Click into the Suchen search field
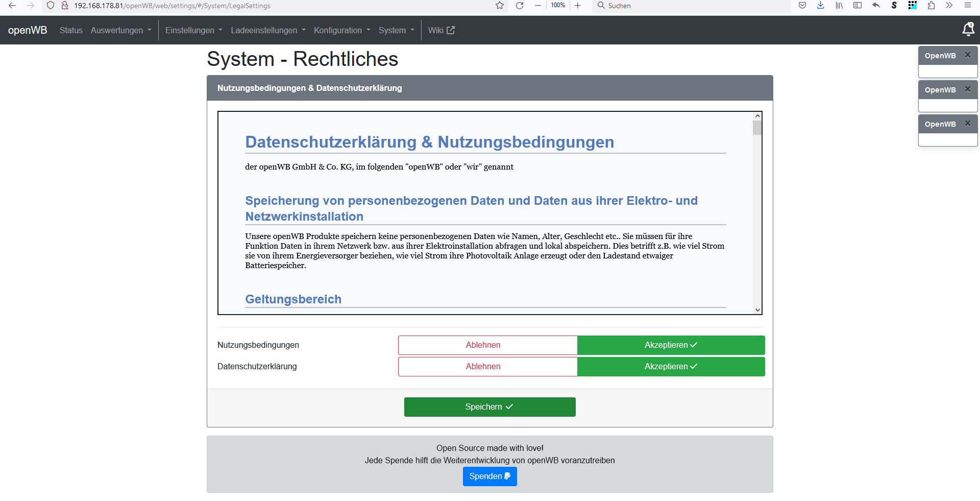Viewport: 980px width, 501px height. click(692, 6)
